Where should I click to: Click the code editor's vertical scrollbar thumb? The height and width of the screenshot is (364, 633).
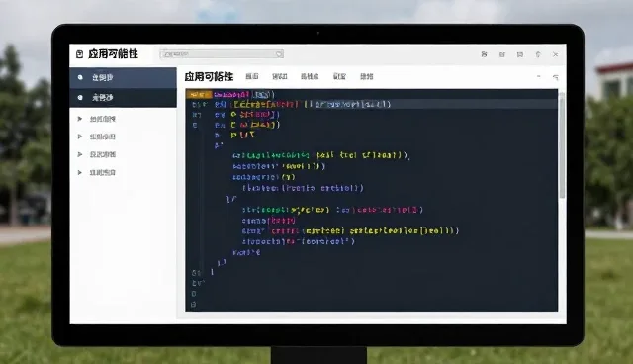click(x=562, y=144)
